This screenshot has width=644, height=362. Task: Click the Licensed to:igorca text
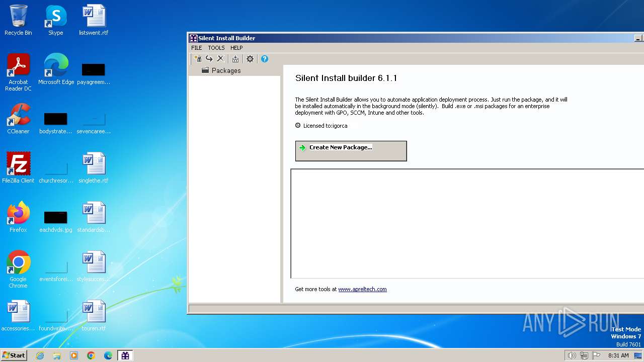click(325, 126)
